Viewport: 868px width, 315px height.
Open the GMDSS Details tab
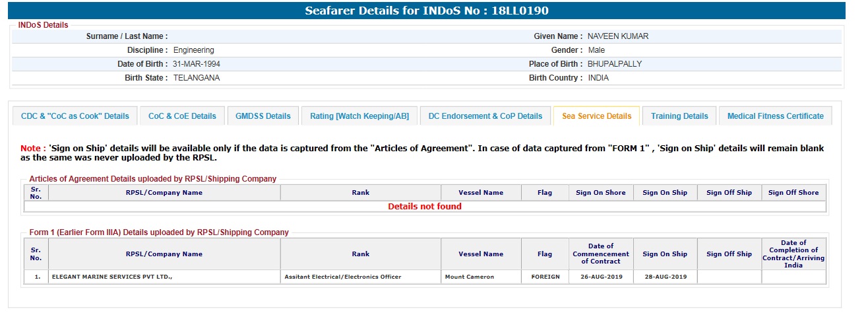tap(263, 116)
